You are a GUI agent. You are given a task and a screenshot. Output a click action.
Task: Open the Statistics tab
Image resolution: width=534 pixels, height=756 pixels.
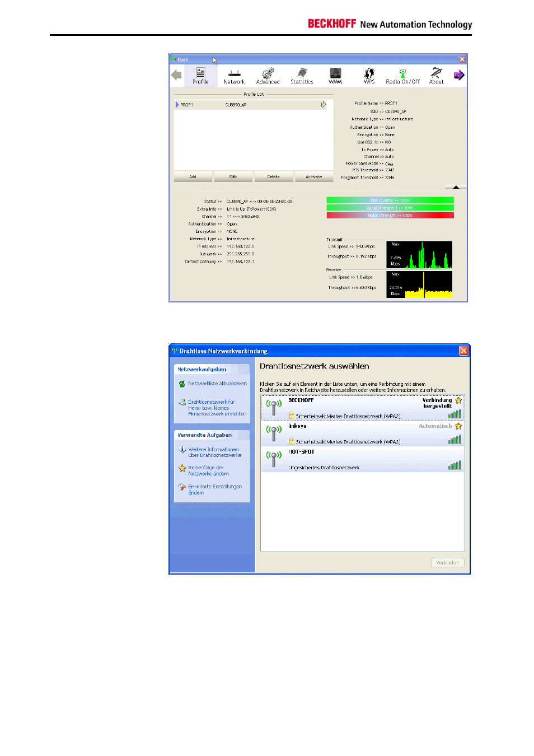click(x=302, y=76)
